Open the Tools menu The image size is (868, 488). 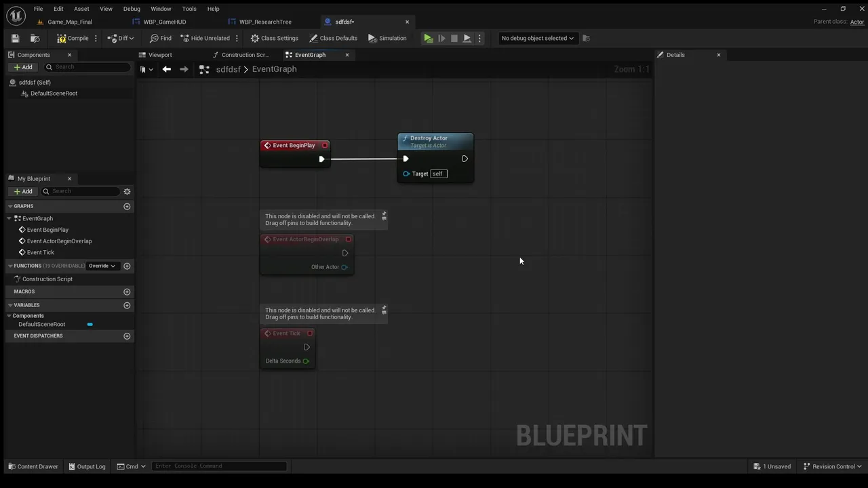(189, 9)
